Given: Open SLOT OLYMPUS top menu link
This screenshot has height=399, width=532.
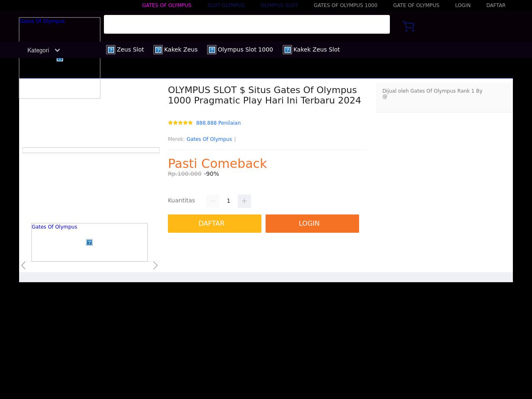Looking at the screenshot, I should 226,5.
